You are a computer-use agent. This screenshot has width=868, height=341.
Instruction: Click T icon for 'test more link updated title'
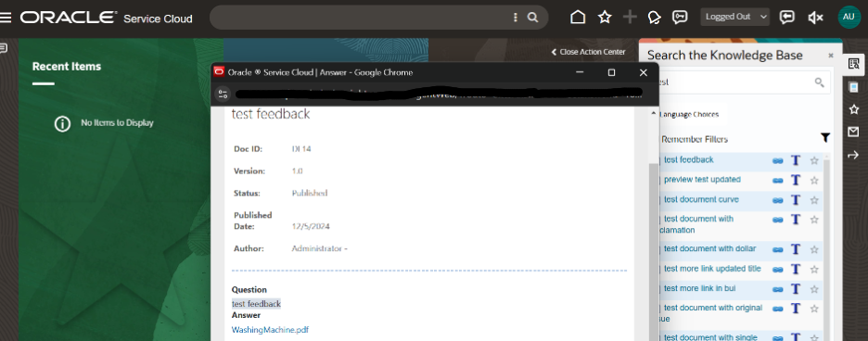[796, 269]
